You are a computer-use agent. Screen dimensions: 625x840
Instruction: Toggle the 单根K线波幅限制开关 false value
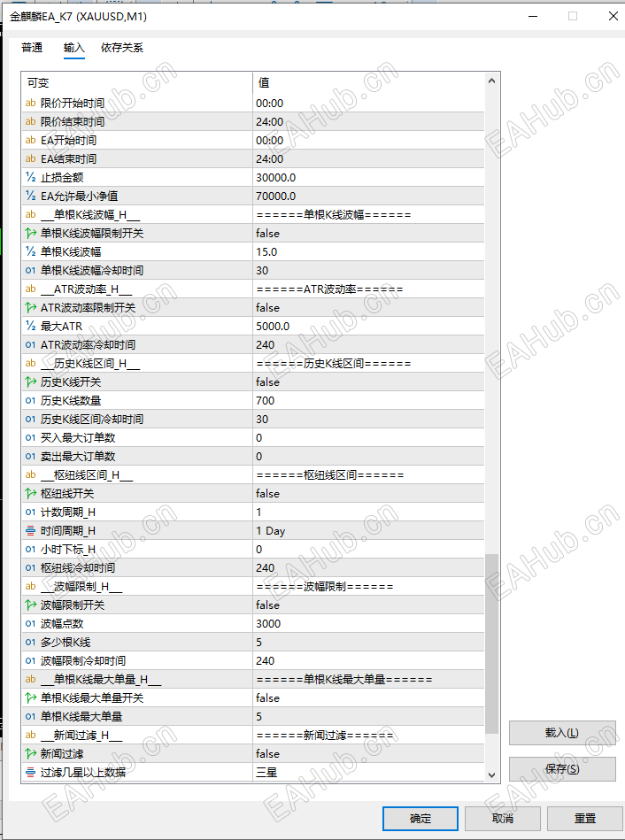pyautogui.click(x=267, y=234)
